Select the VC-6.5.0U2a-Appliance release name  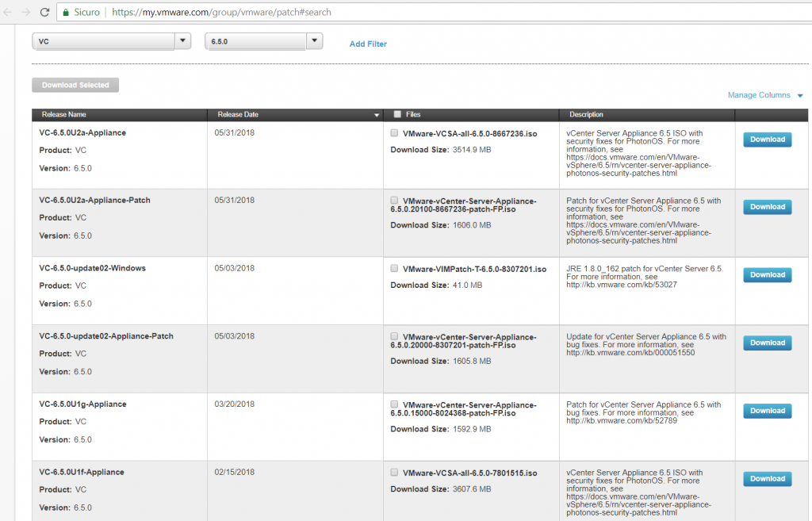(x=82, y=132)
